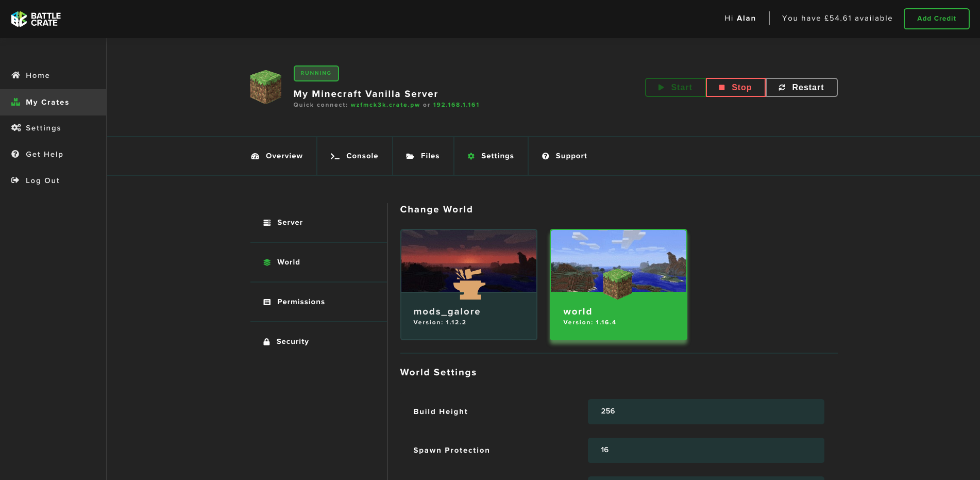Click the Log Out exit icon
Image resolution: width=980 pixels, height=480 pixels.
pyautogui.click(x=15, y=180)
